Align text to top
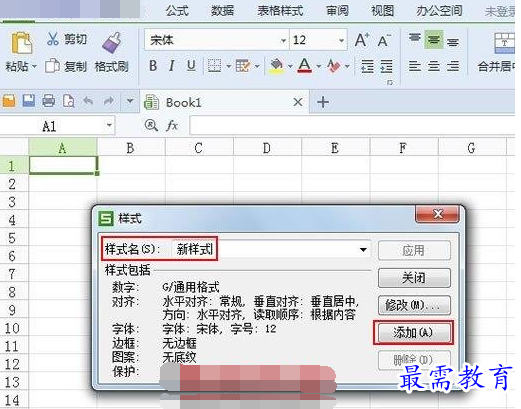 coord(415,38)
